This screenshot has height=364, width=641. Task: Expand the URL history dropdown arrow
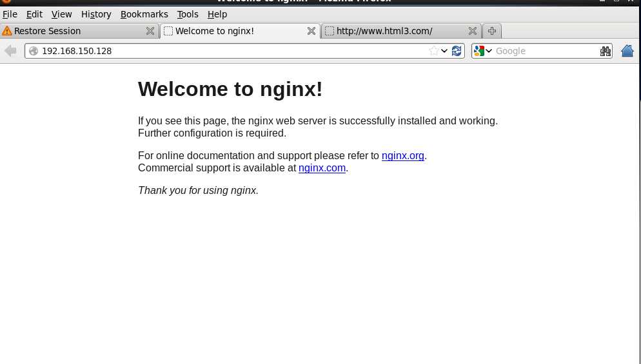click(x=444, y=51)
